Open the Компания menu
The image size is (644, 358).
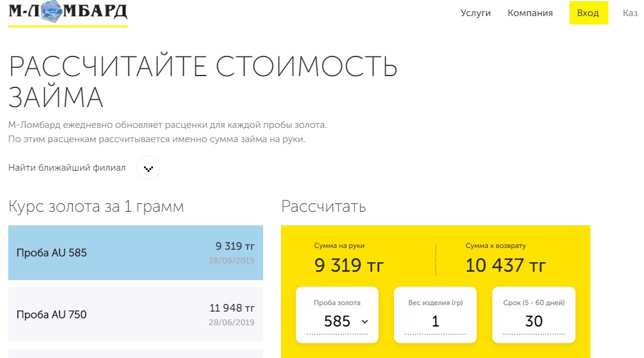pyautogui.click(x=530, y=13)
